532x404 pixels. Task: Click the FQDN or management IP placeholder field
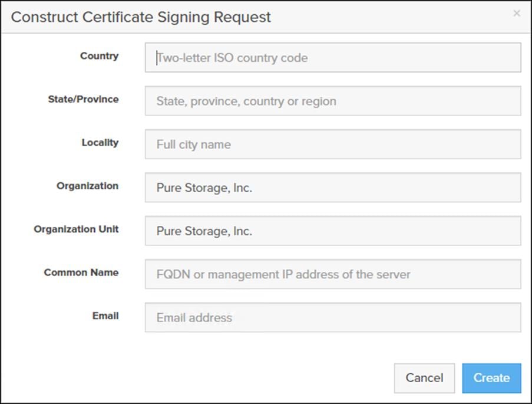pos(333,274)
